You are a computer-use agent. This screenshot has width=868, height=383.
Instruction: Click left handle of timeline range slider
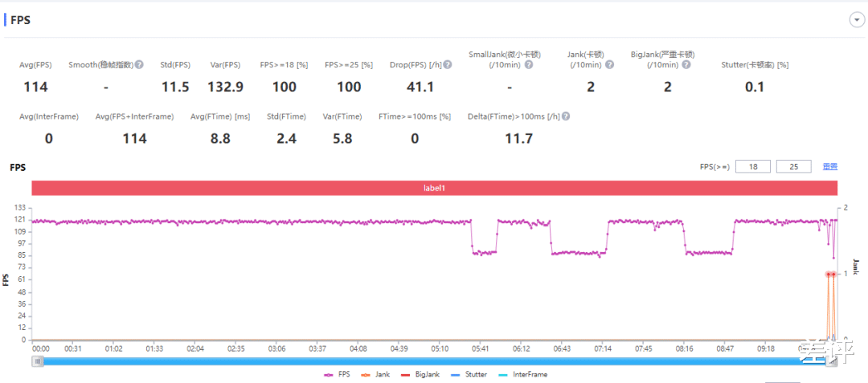pyautogui.click(x=38, y=361)
